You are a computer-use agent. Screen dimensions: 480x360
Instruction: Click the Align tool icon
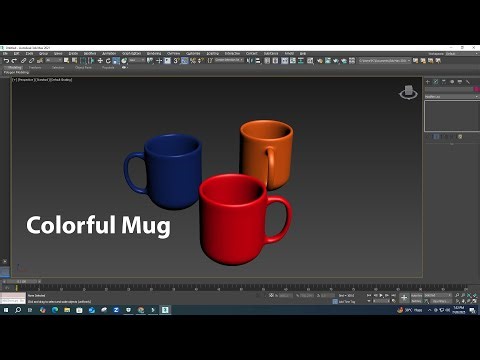click(258, 61)
